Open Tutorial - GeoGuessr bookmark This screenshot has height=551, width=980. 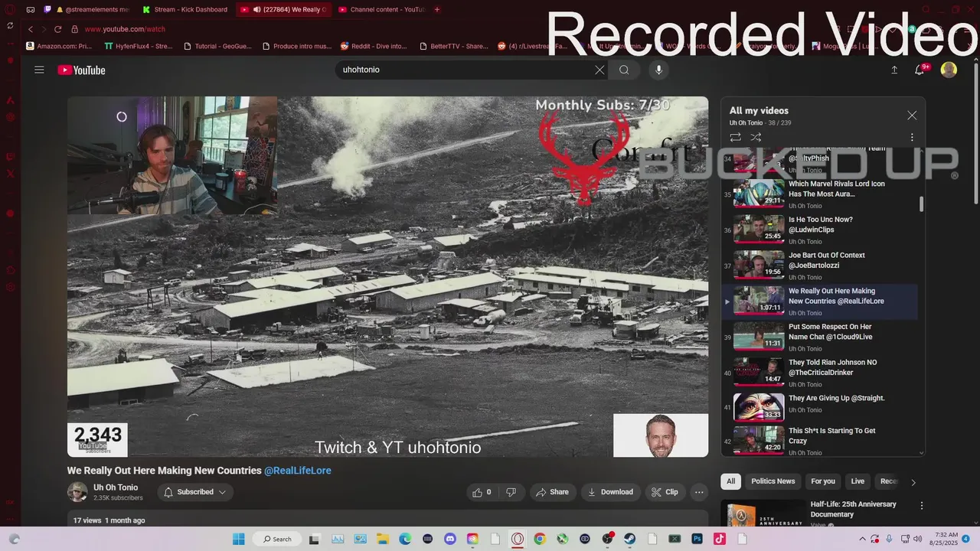[x=218, y=46]
